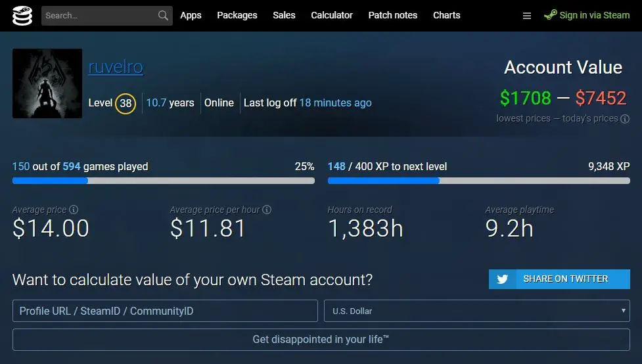Click the $14.00 average price value
The height and width of the screenshot is (364, 642).
[51, 229]
